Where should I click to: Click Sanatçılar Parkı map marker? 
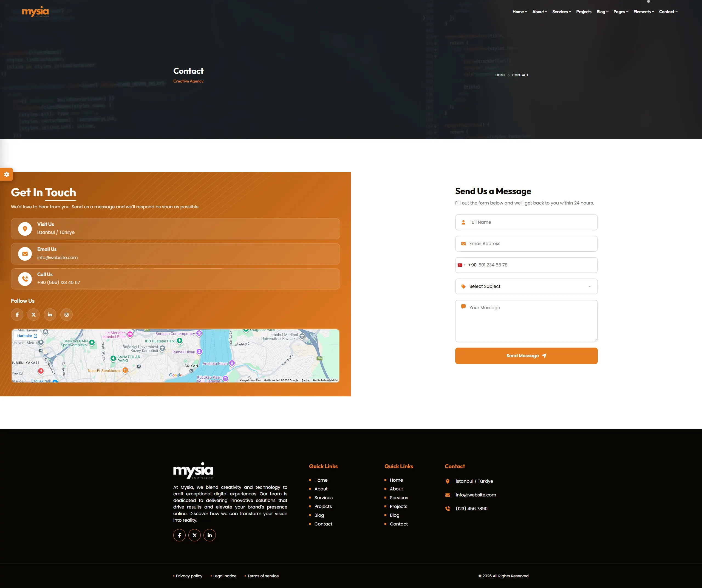click(x=113, y=359)
